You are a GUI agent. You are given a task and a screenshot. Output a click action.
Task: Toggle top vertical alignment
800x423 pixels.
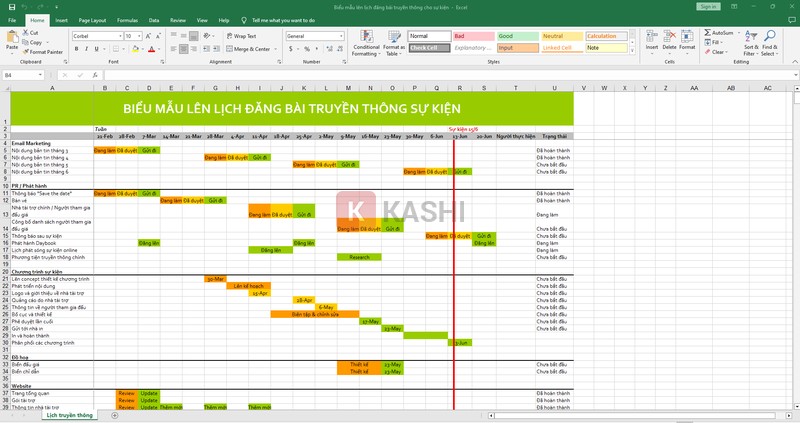173,36
